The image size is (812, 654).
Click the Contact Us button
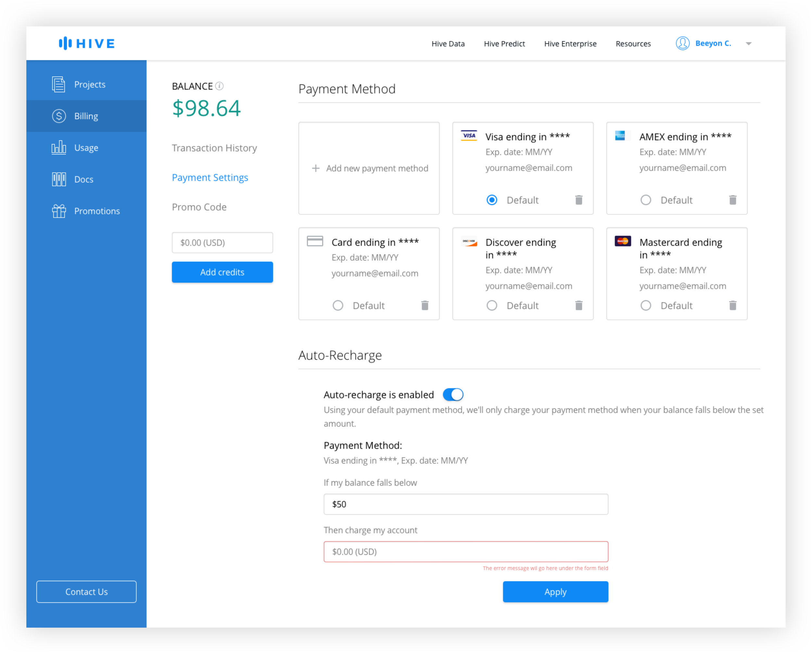tap(86, 592)
